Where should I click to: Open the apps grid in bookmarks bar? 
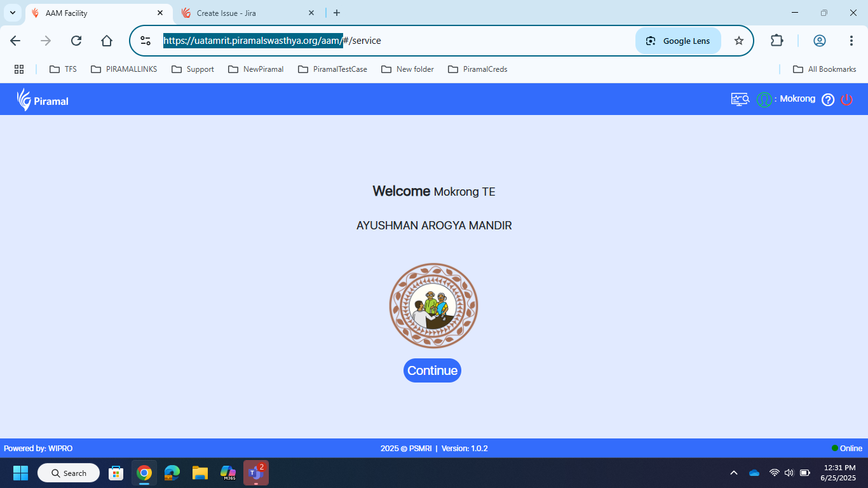pyautogui.click(x=19, y=69)
